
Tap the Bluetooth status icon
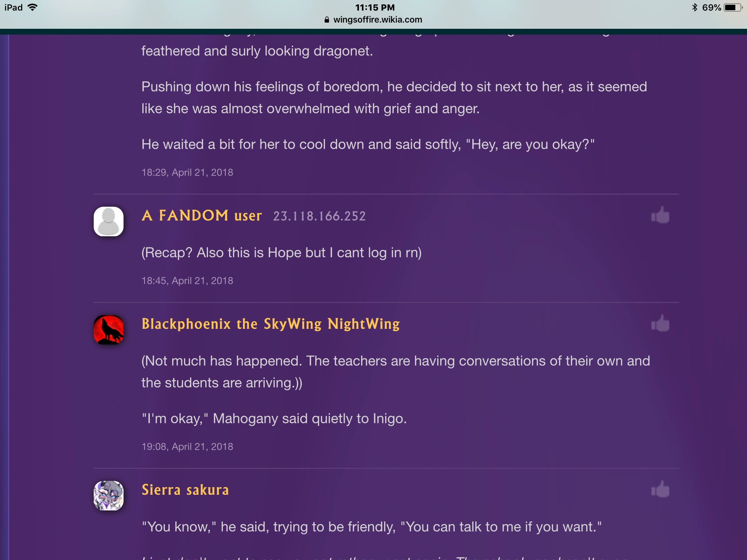coord(694,7)
